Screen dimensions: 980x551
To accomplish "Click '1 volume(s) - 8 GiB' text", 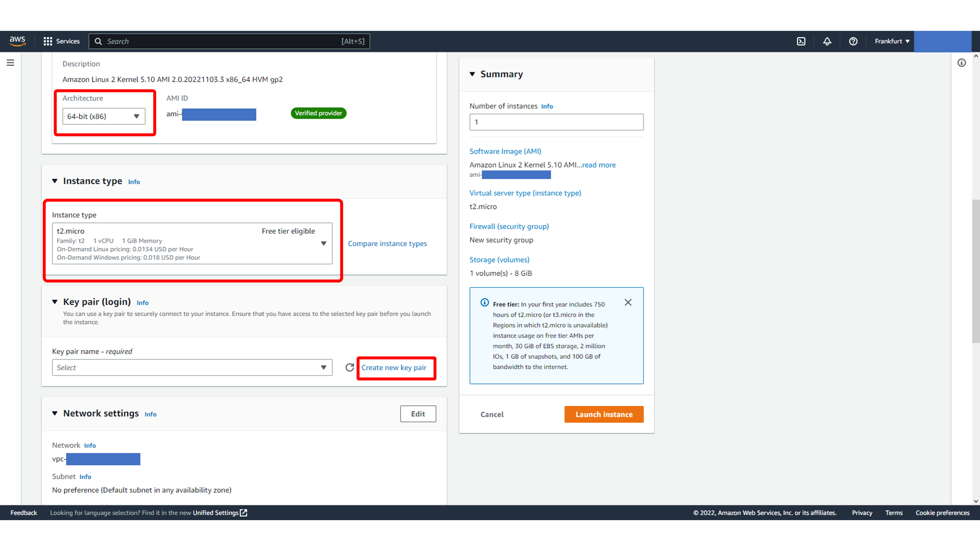I will (501, 273).
